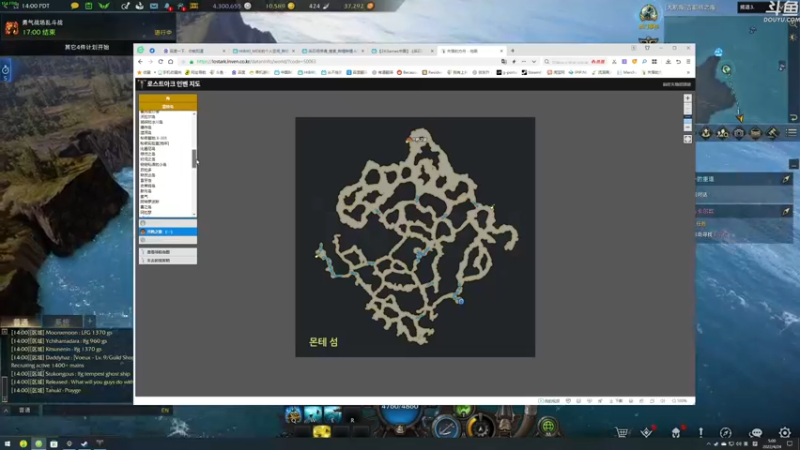Activate the Q skill slot
This screenshot has height=450, width=800.
click(x=293, y=415)
